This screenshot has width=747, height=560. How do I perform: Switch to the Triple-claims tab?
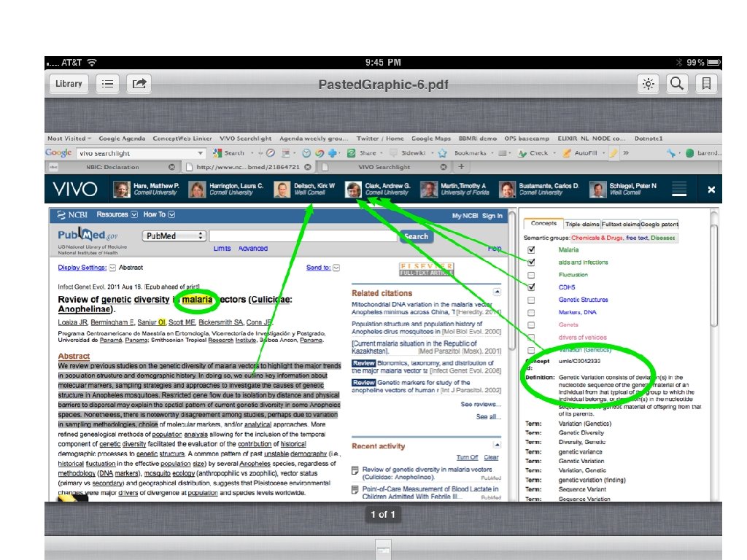point(581,224)
